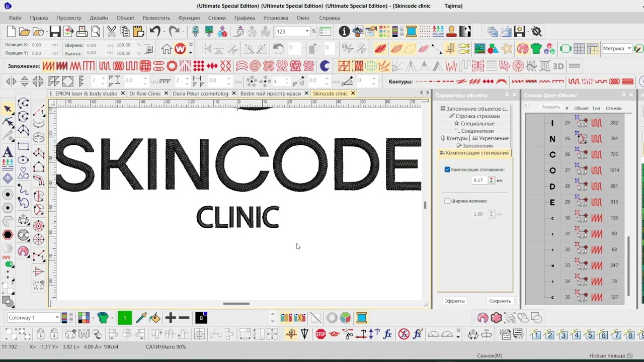Click the minus remove color icon
This screenshot has height=362, width=644.
tap(184, 318)
